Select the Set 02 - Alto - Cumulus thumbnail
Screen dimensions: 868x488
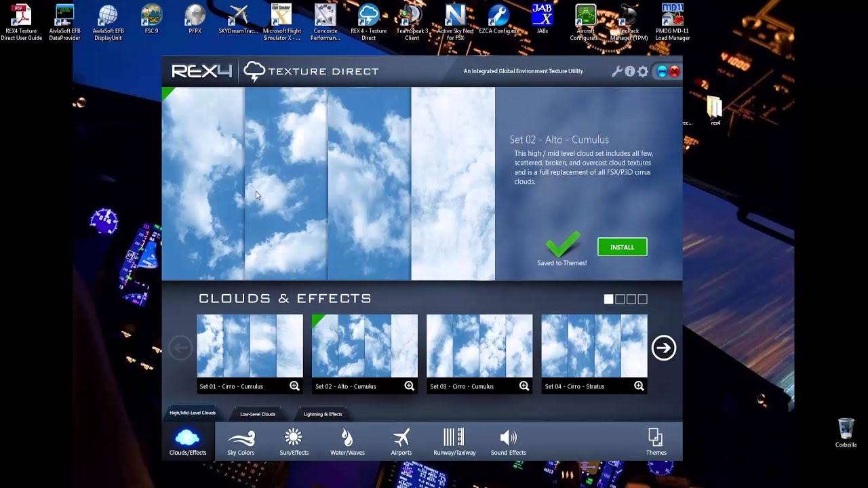(364, 346)
